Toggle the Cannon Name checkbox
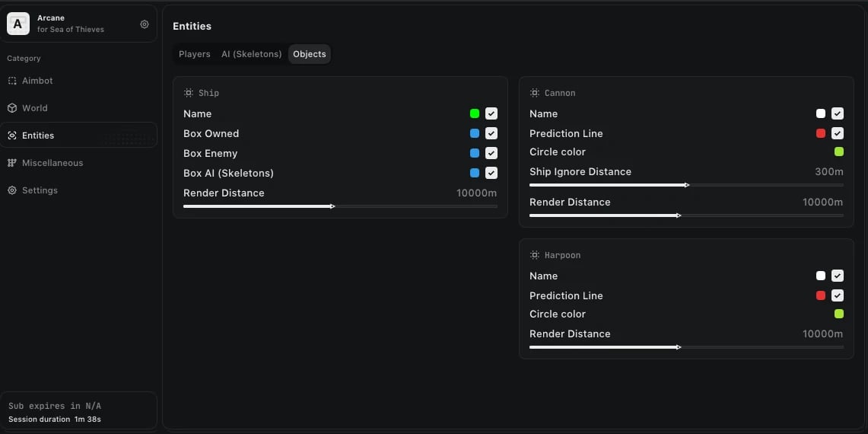 coord(838,113)
